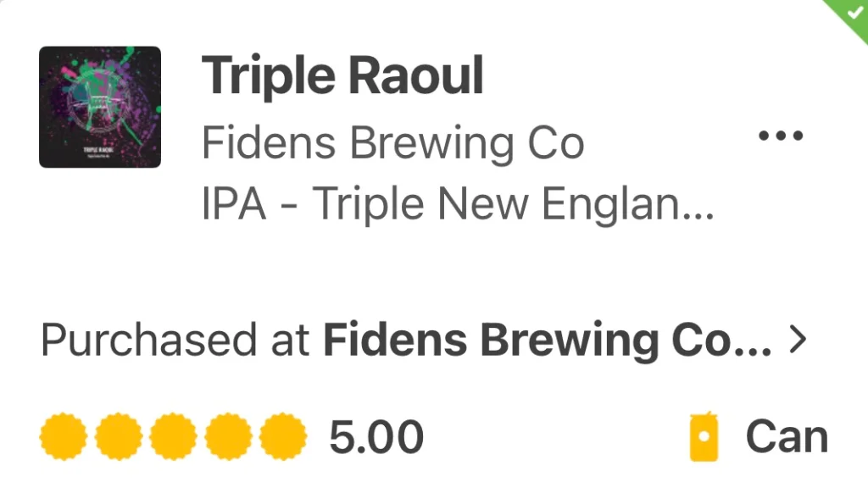Viewport: 868px width, 504px height.
Task: Select the fourth rating star
Action: coord(228,437)
